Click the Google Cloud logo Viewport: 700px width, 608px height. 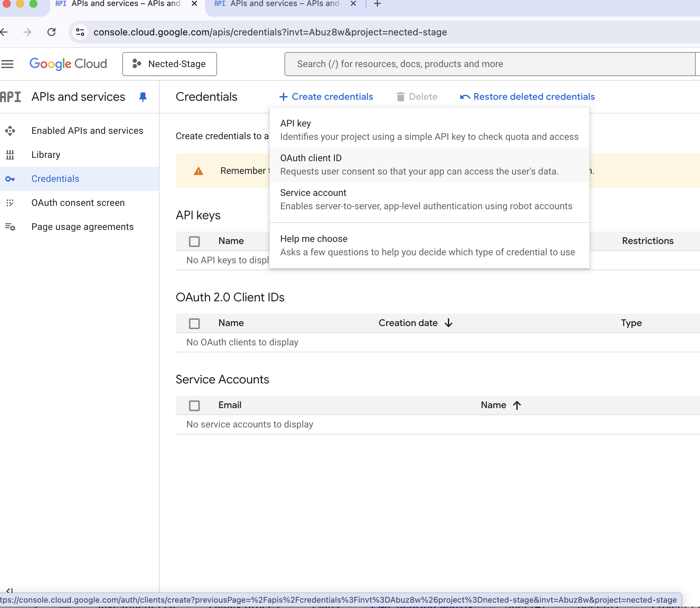click(x=68, y=64)
